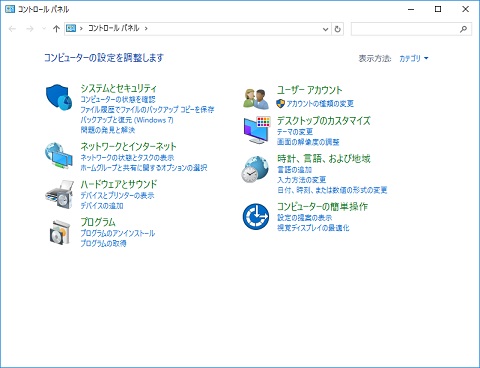Click the title bar Control Panel icon
The width and height of the screenshot is (480, 368).
coord(10,9)
